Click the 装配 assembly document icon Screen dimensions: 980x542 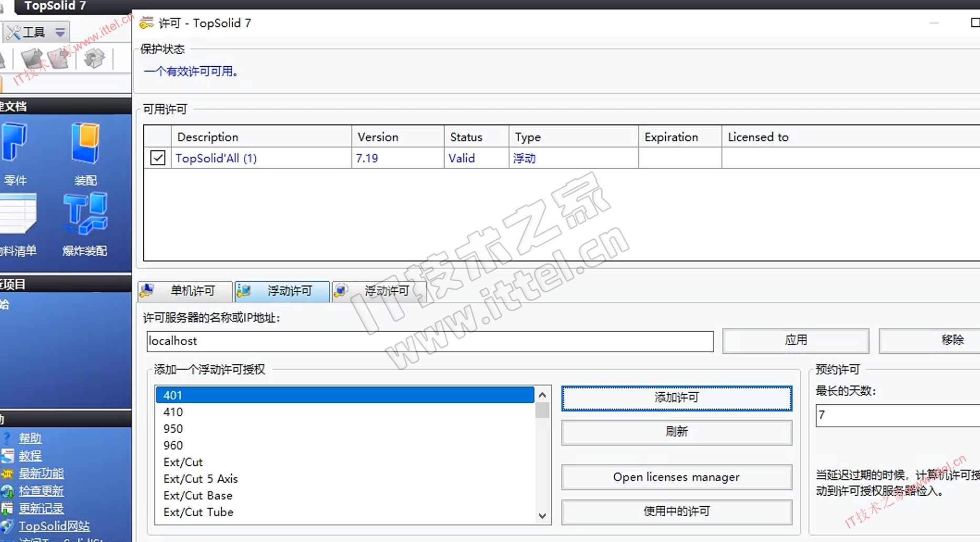[x=85, y=143]
